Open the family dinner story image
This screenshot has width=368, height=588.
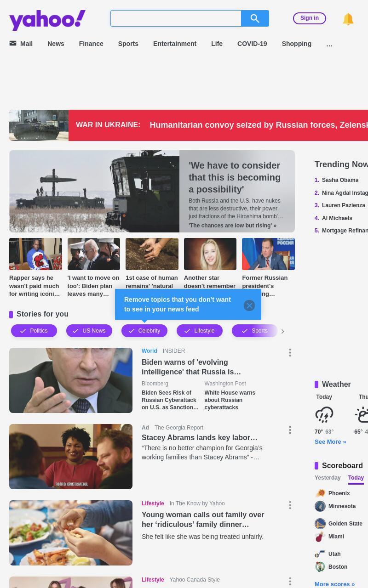71,533
